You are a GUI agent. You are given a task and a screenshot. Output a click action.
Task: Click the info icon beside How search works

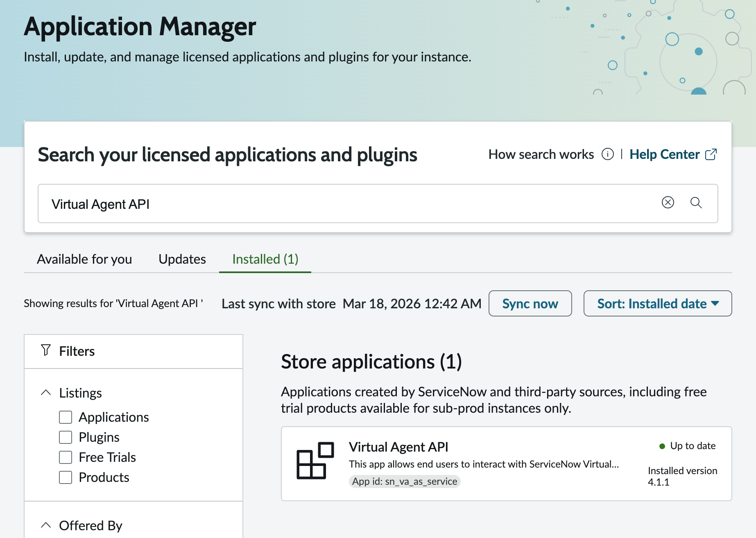pos(607,154)
